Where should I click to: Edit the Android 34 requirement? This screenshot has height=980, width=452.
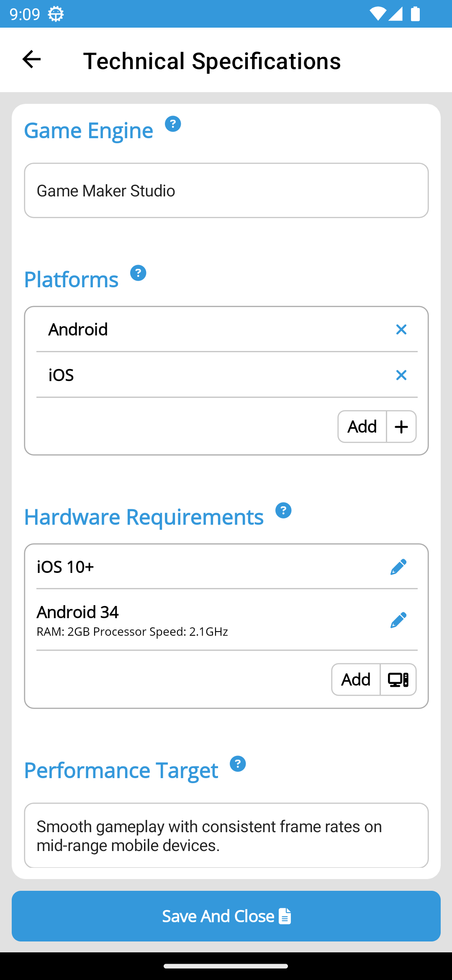click(x=398, y=620)
